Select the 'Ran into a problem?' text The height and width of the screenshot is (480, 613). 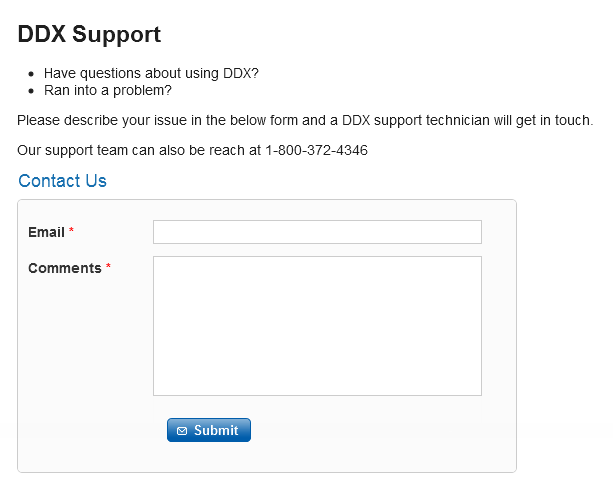108,90
